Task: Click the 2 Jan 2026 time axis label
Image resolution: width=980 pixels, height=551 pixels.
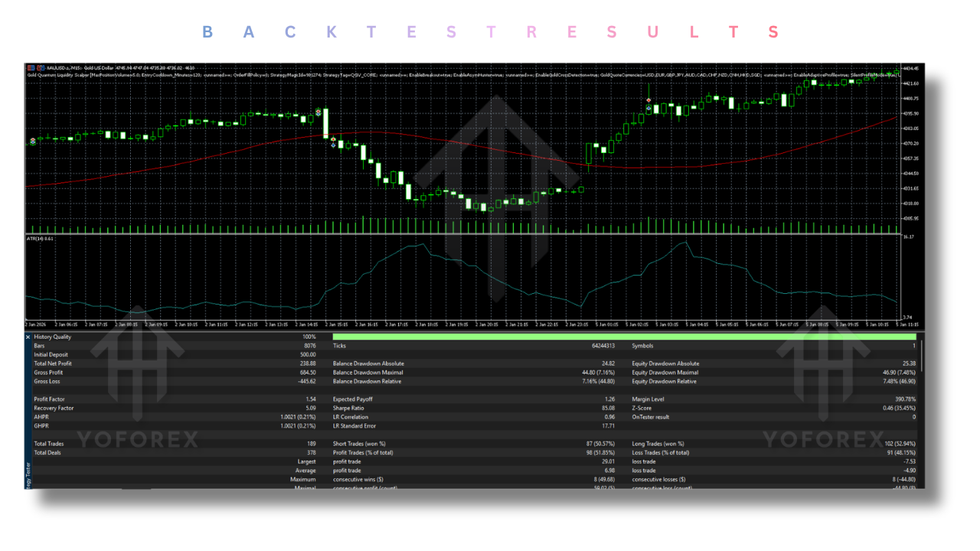Action: tap(36, 324)
